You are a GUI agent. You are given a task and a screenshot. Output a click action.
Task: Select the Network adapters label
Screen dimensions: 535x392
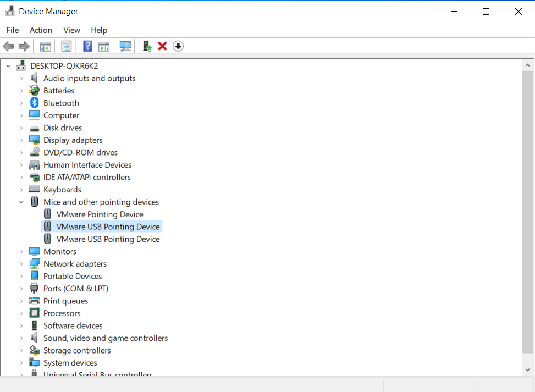(x=75, y=264)
